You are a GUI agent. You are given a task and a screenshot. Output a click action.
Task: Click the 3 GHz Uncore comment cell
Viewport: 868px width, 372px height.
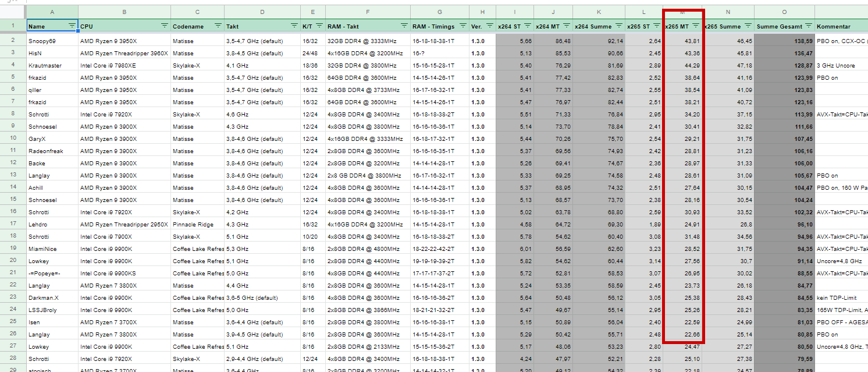pos(841,65)
